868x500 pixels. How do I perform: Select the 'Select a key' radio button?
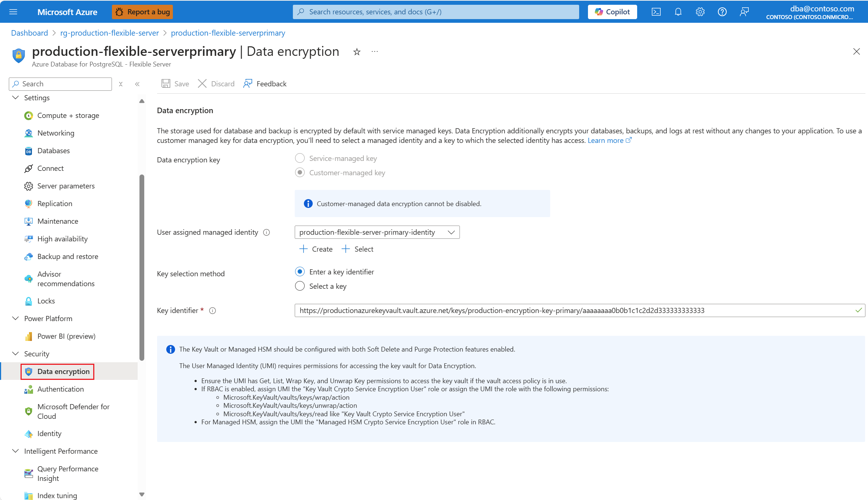click(300, 286)
